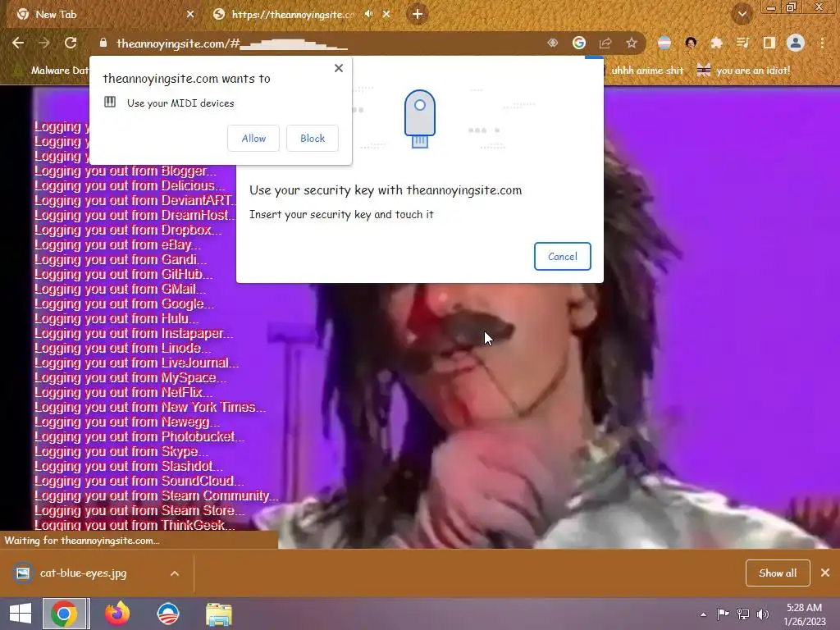Open the tab search dropdown
This screenshot has width=840, height=630.
point(742,15)
